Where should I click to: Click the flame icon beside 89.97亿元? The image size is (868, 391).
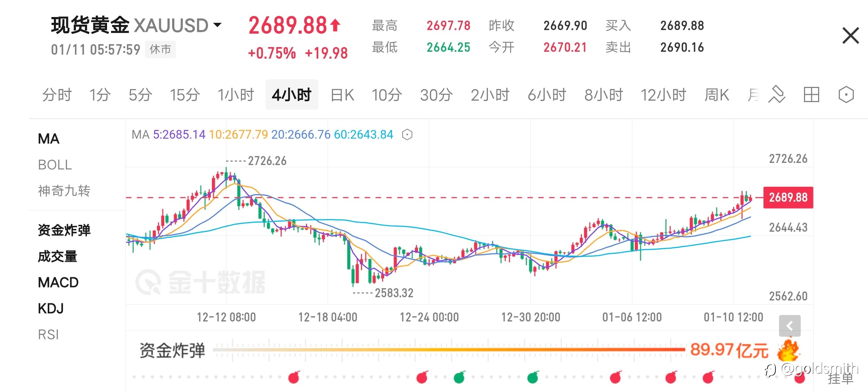point(788,349)
